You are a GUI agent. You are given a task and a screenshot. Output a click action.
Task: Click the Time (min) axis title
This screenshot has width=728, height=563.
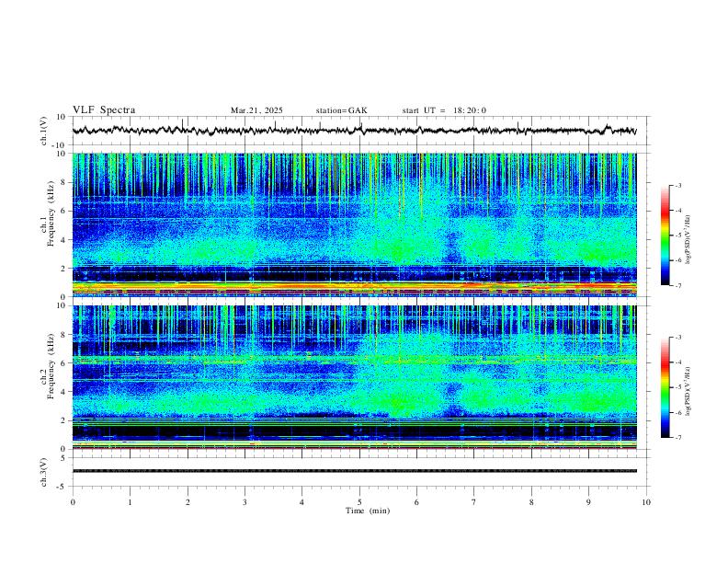(x=368, y=511)
